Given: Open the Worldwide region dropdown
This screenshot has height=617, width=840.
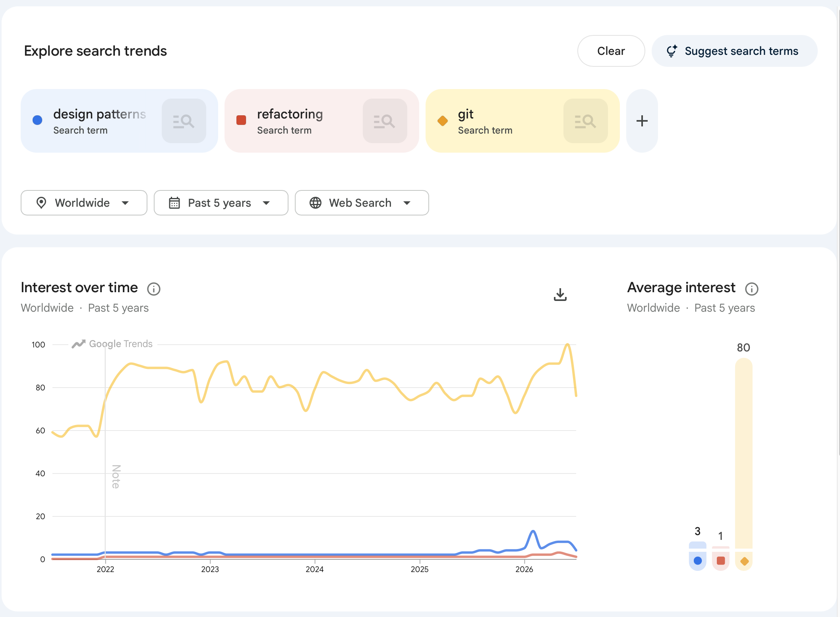Looking at the screenshot, I should click(x=84, y=203).
